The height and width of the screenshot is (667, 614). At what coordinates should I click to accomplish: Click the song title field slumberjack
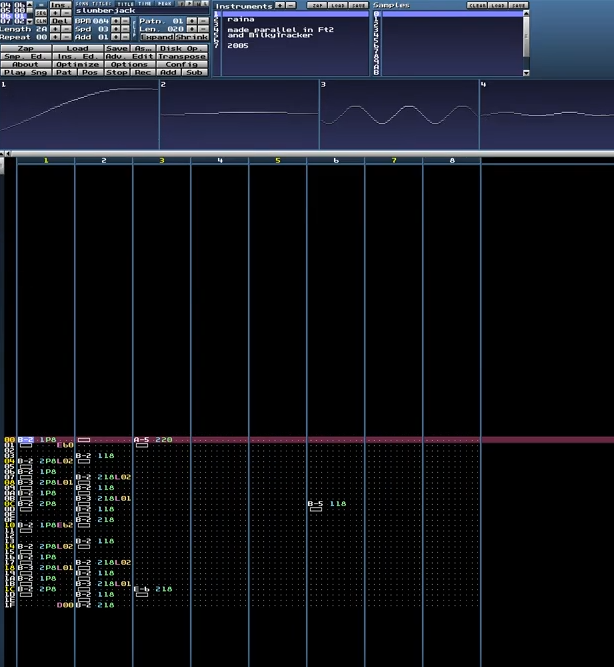(x=142, y=11)
